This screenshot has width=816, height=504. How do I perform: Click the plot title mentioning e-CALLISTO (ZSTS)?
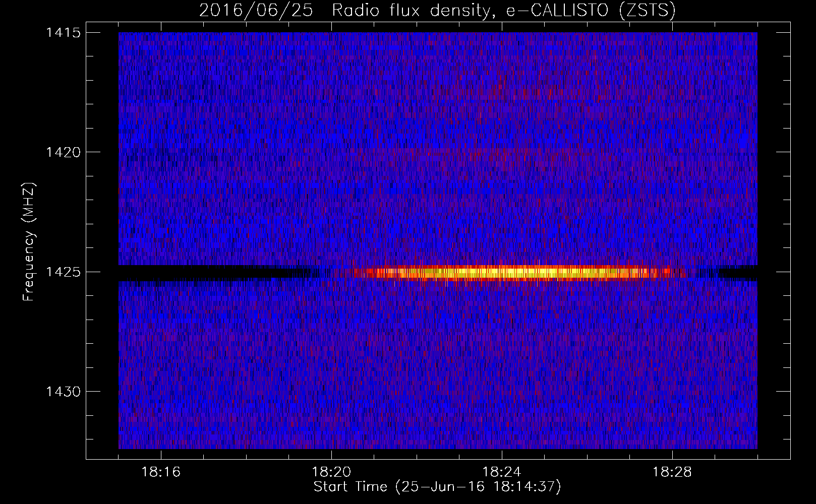point(437,10)
